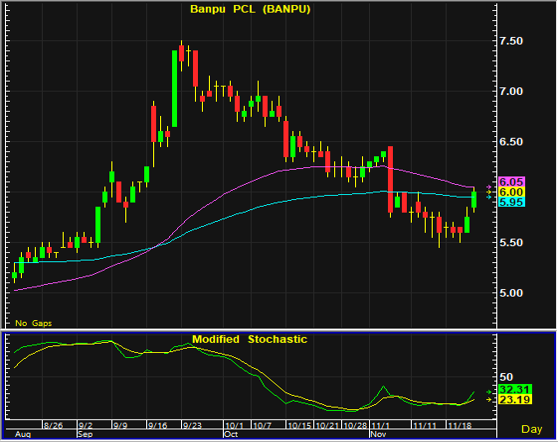Click the cyan arrow marker beside 5.95

(x=489, y=197)
